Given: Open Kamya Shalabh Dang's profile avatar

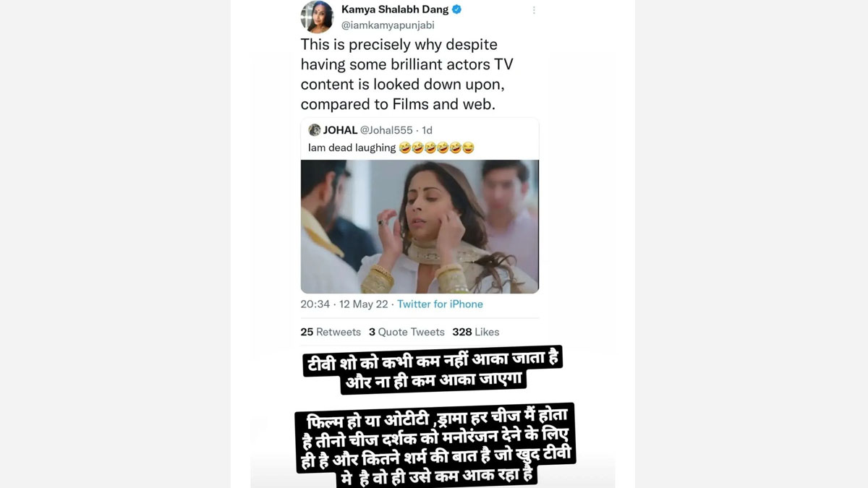Looking at the screenshot, I should pos(316,17).
